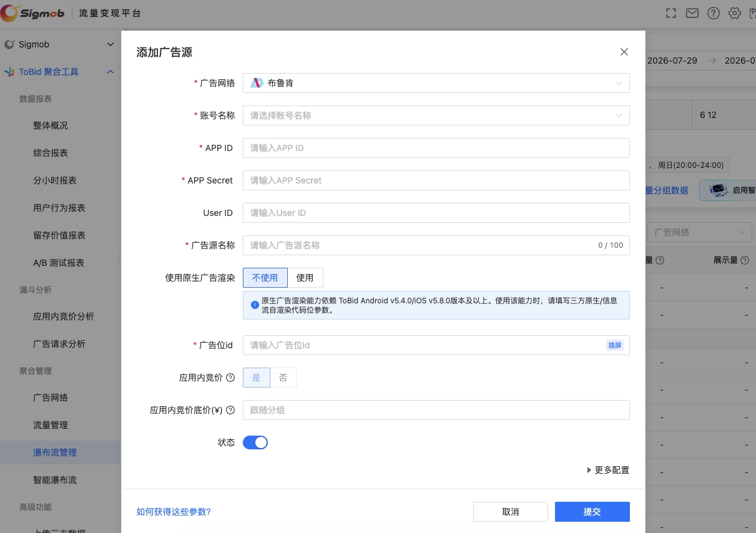Select 是 for 应用内竞价

[256, 378]
